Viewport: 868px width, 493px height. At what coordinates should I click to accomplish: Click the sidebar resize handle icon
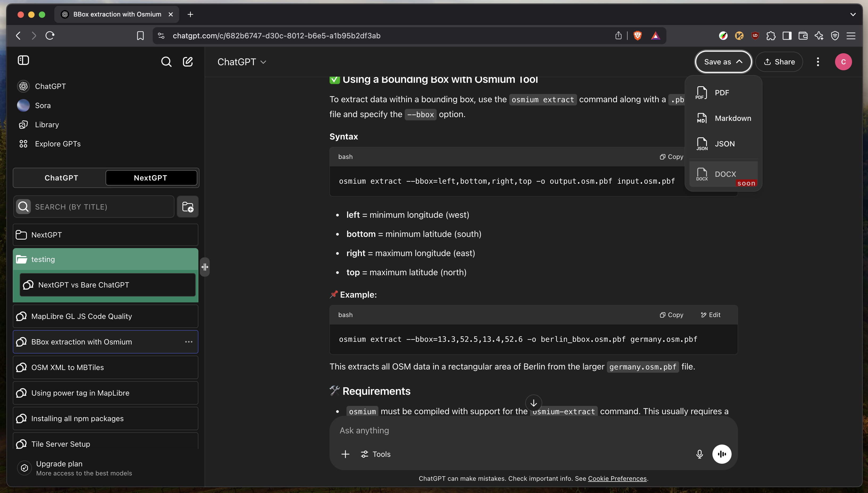205,267
